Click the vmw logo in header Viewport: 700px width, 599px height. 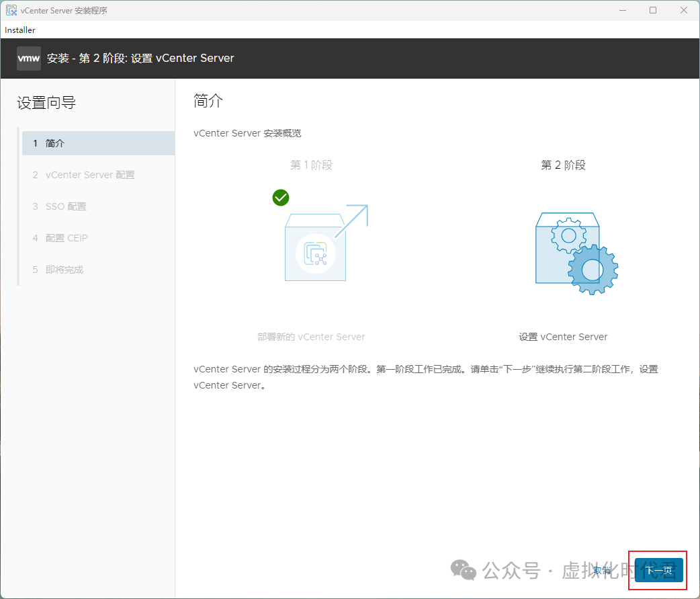point(29,58)
